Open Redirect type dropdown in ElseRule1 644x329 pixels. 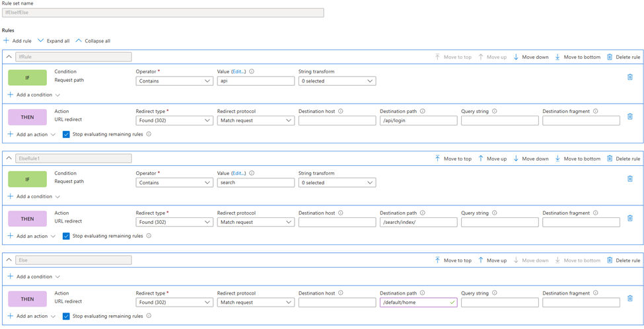pos(174,223)
